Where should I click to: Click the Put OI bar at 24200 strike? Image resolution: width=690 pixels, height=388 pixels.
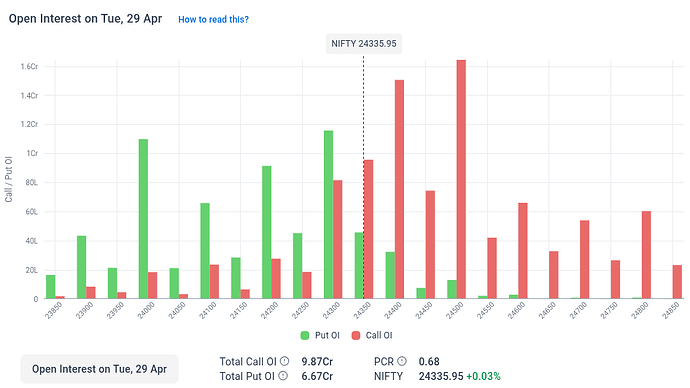(x=267, y=232)
